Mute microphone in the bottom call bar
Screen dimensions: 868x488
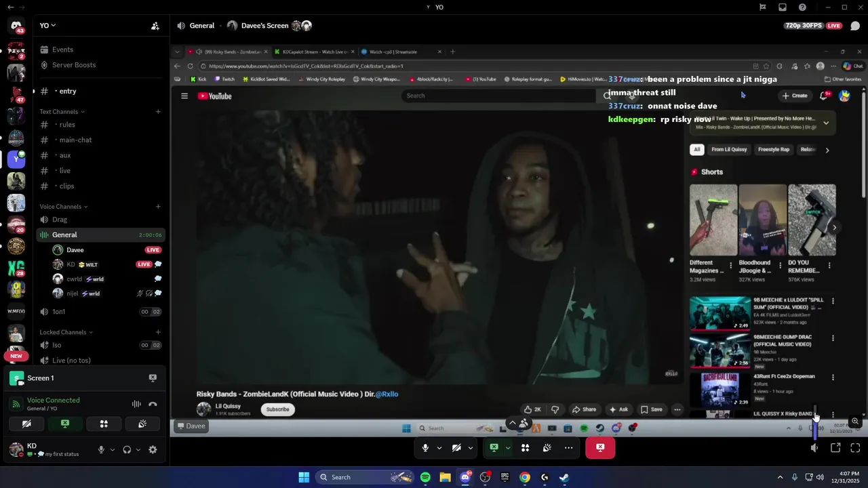pyautogui.click(x=425, y=447)
